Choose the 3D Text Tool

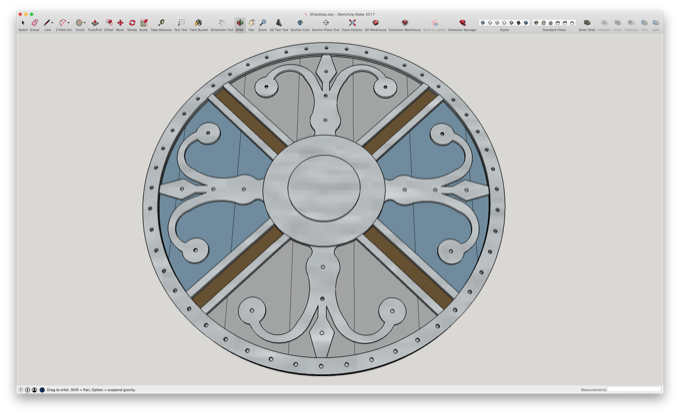tap(279, 23)
